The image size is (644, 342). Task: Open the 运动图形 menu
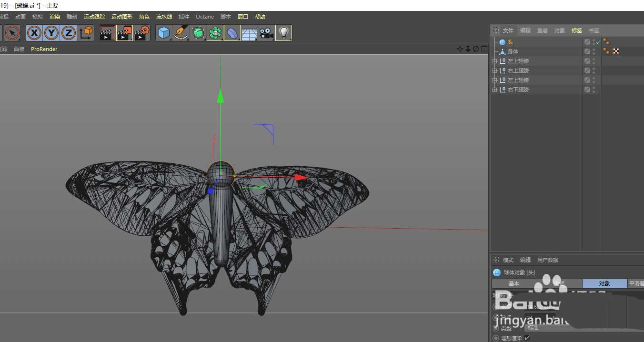tap(122, 17)
